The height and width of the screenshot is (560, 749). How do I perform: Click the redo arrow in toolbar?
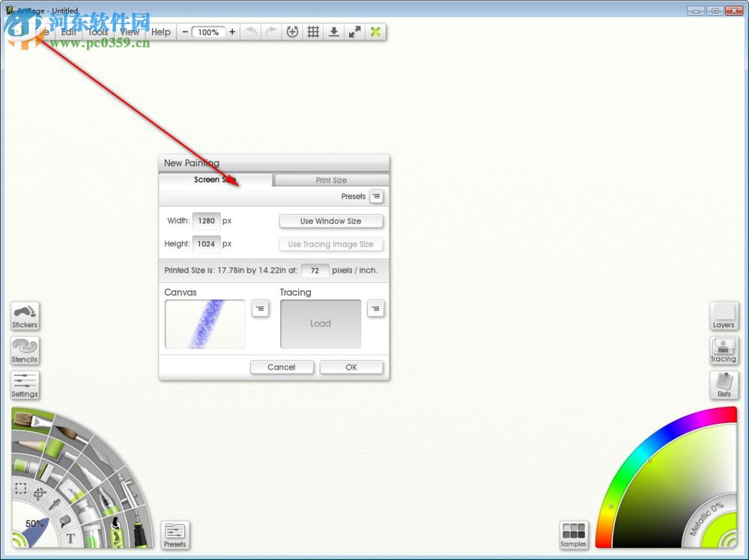point(271,32)
